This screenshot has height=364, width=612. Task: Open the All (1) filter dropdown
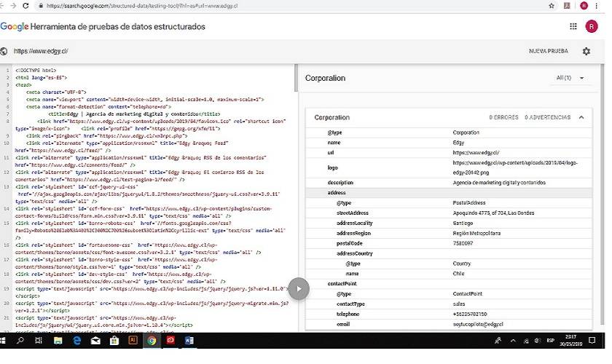pyautogui.click(x=570, y=78)
